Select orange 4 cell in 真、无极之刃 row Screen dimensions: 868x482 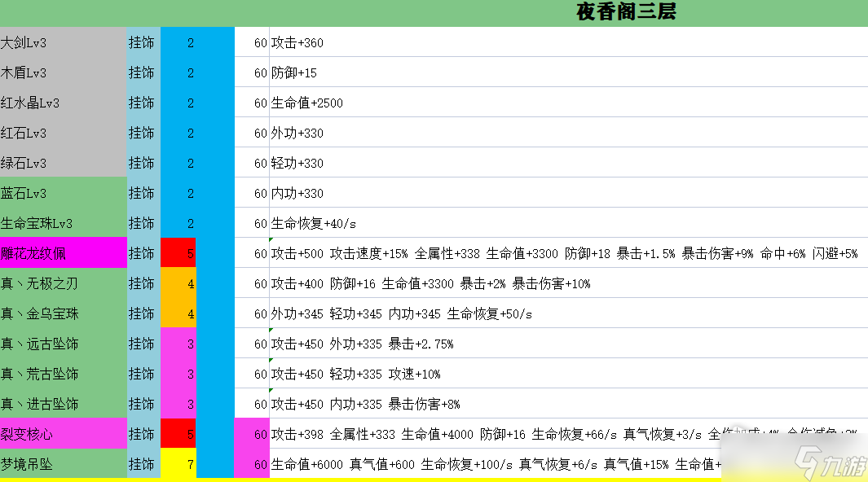click(x=178, y=283)
